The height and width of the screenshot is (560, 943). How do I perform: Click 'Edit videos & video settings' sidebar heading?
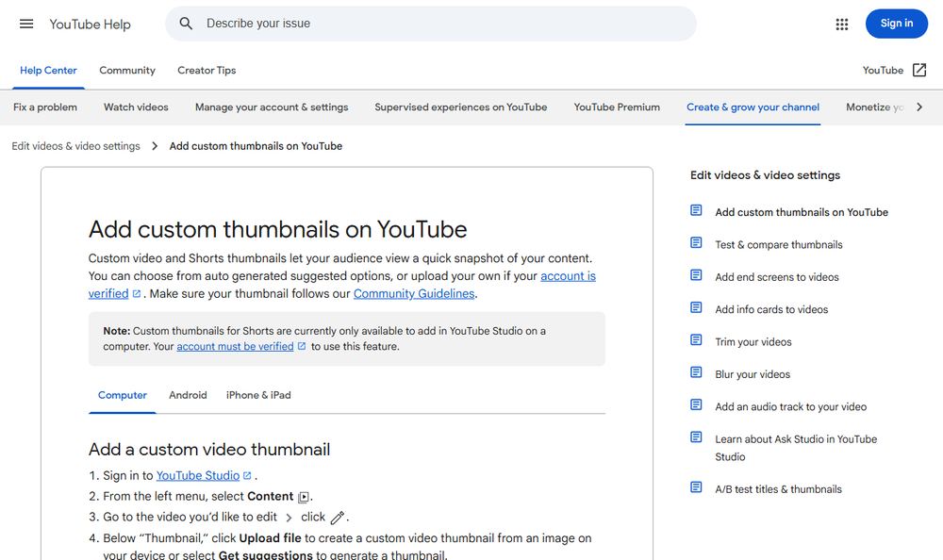pos(765,175)
